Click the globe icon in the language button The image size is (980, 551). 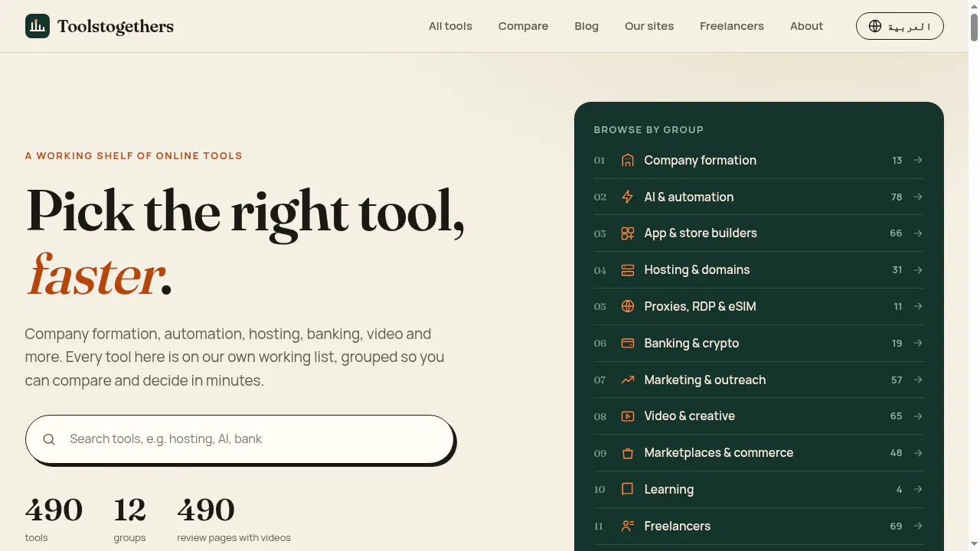pyautogui.click(x=875, y=26)
